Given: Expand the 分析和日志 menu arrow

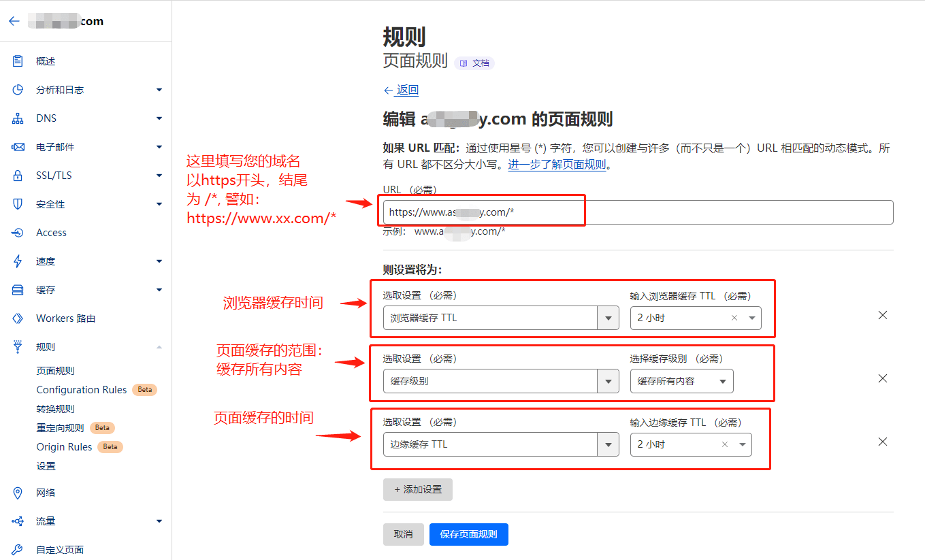Looking at the screenshot, I should pos(159,90).
